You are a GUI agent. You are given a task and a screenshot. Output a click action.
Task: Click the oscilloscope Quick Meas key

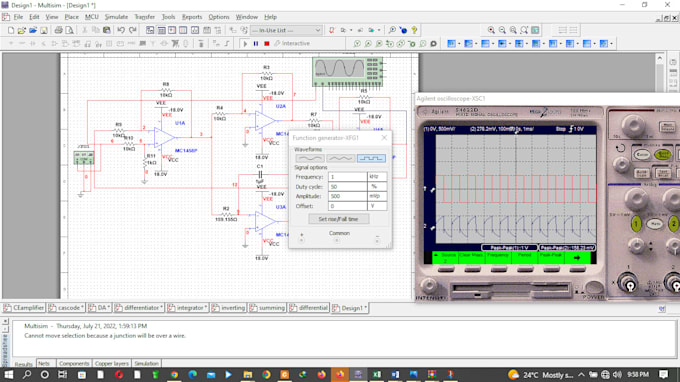click(x=662, y=154)
